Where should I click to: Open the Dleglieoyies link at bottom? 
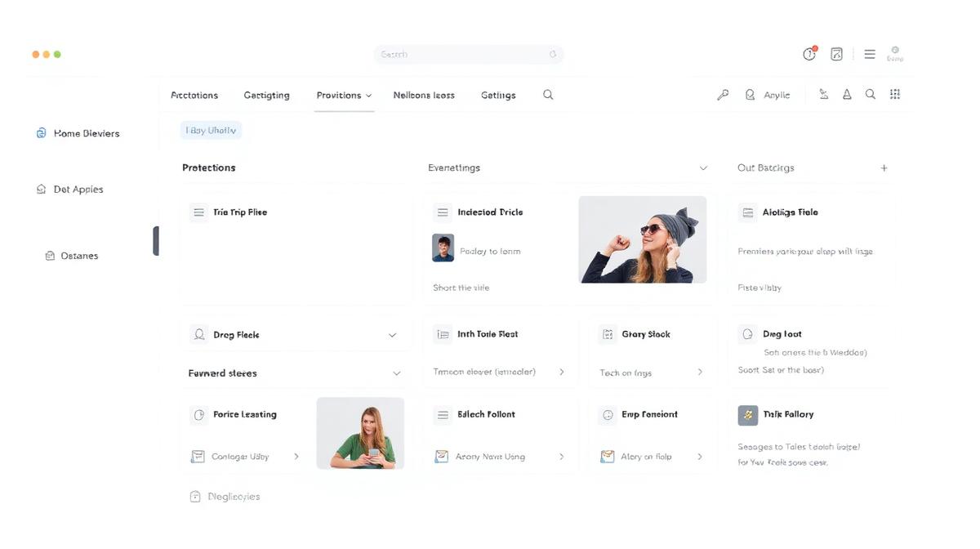click(234, 497)
